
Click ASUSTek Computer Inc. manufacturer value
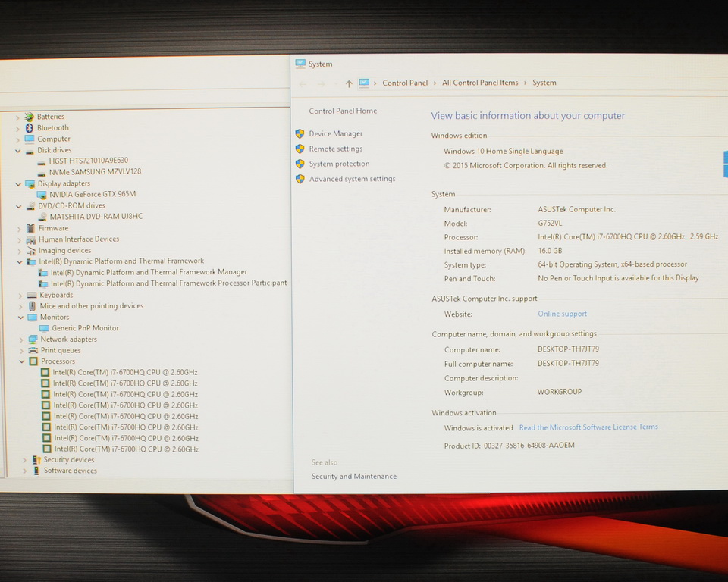coord(576,209)
